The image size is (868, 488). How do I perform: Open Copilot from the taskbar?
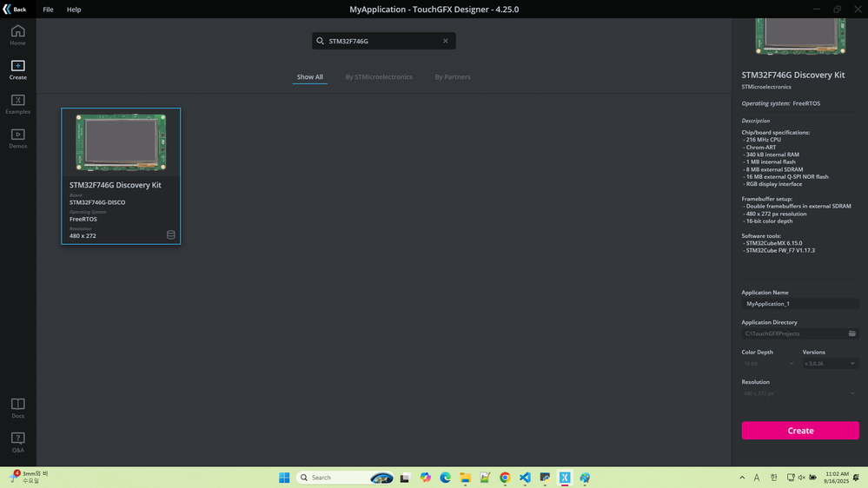click(x=425, y=478)
